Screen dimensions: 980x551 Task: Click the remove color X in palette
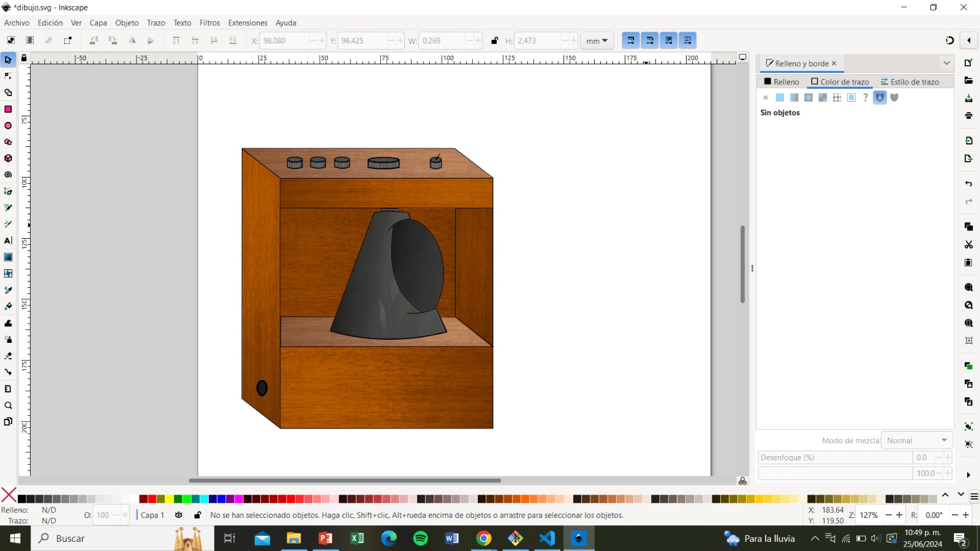coord(9,495)
